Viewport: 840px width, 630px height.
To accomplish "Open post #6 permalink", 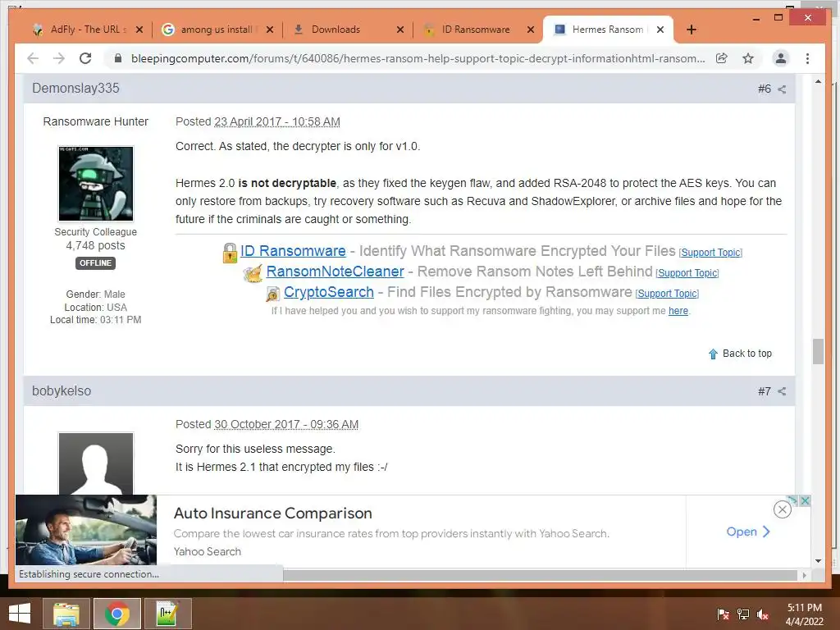I will pos(765,89).
